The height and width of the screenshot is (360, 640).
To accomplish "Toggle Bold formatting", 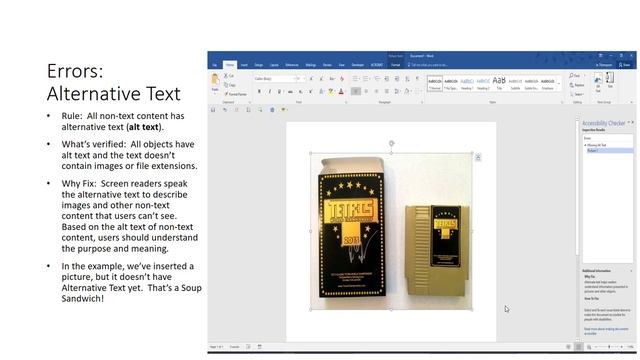I will tap(259, 91).
